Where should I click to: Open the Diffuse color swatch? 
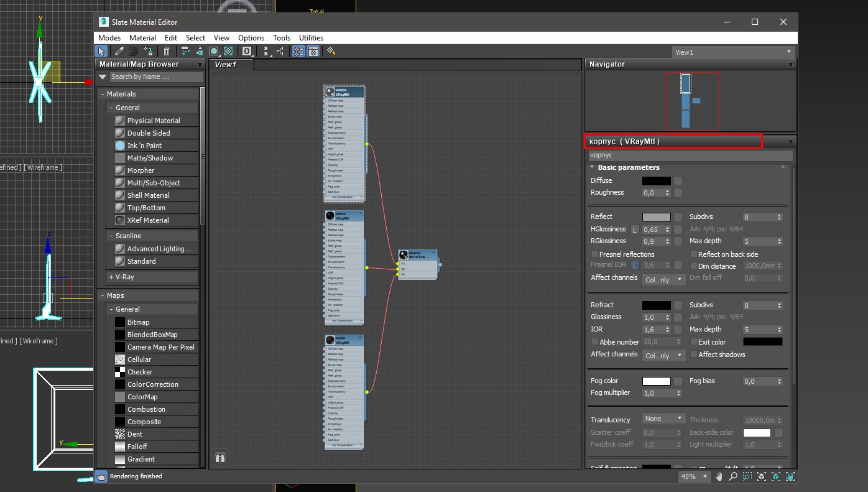point(657,181)
